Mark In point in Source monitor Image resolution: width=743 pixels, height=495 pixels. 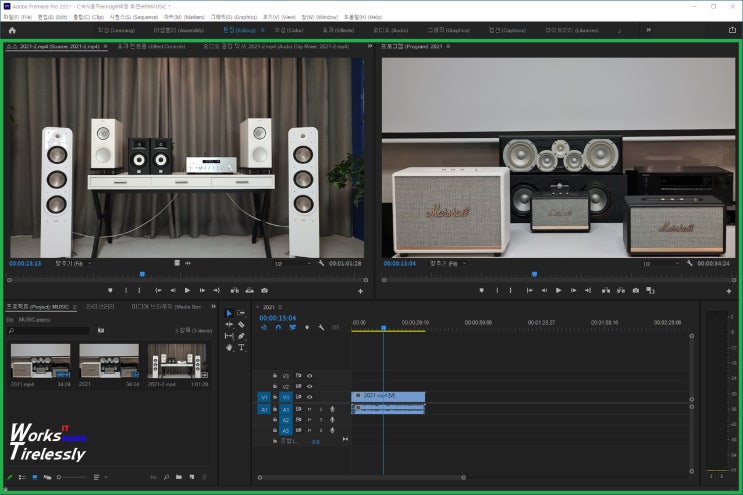tap(126, 290)
